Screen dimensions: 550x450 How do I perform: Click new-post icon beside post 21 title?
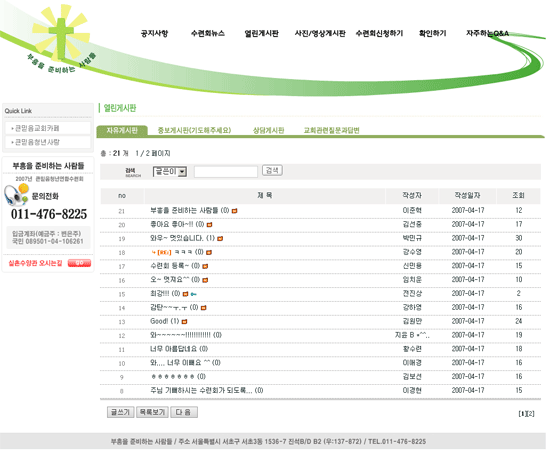(x=235, y=211)
